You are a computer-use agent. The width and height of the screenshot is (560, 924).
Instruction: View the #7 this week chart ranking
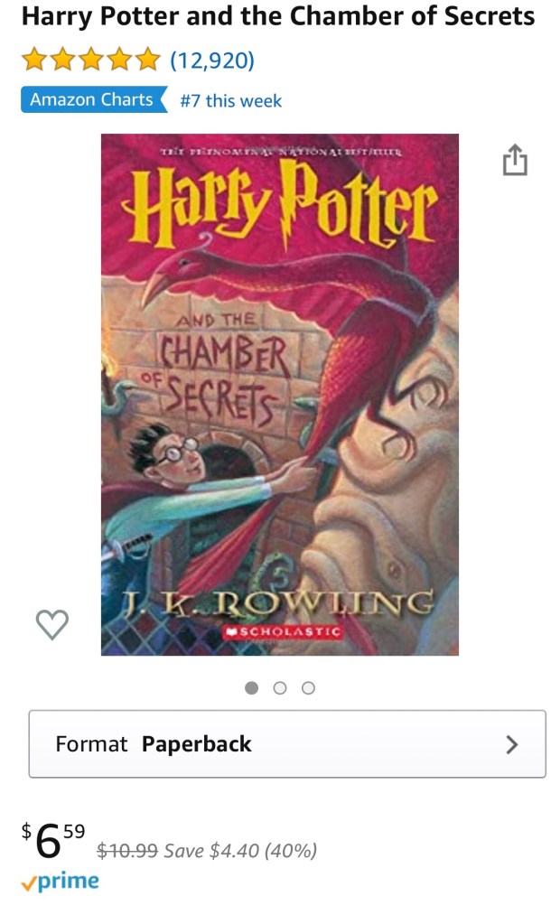(231, 101)
